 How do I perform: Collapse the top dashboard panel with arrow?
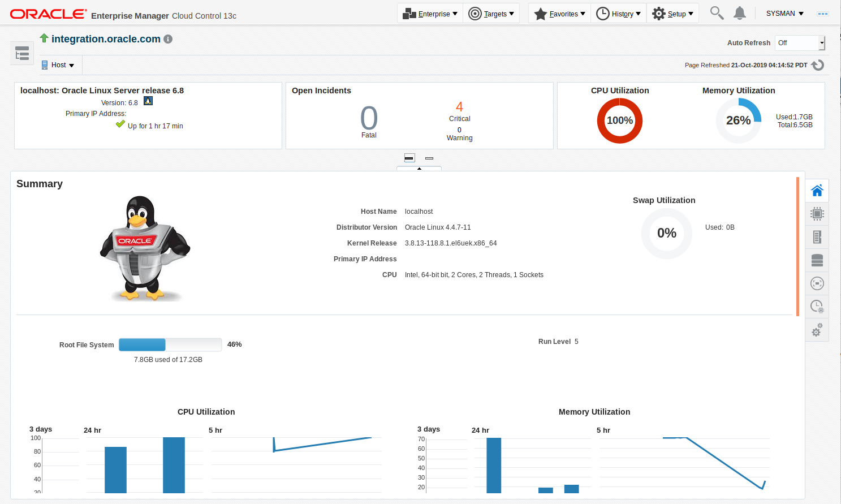419,169
